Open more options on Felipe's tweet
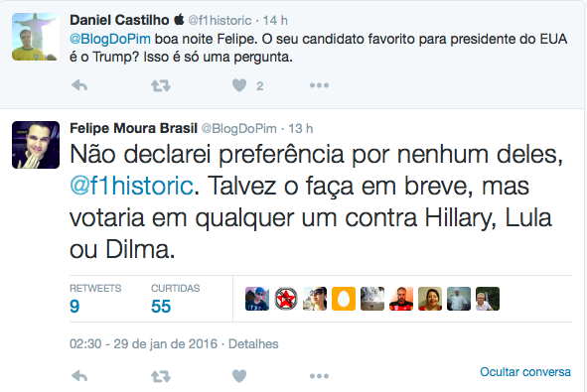 (319, 376)
